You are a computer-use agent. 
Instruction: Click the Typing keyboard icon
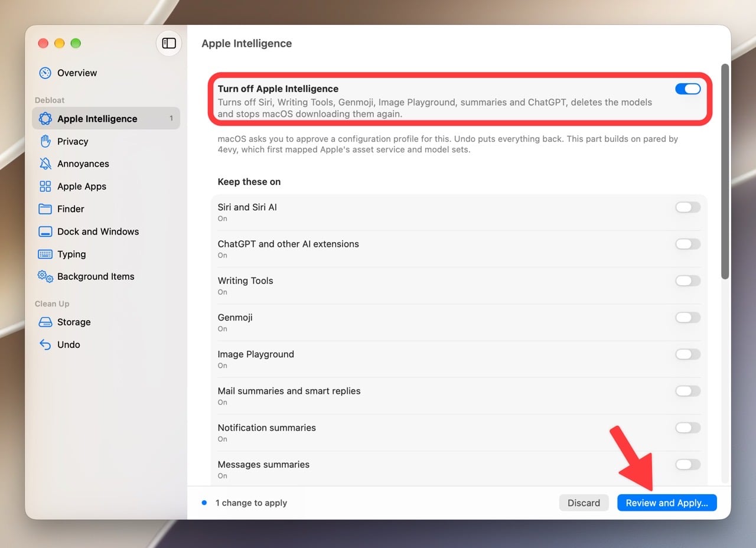pos(45,254)
